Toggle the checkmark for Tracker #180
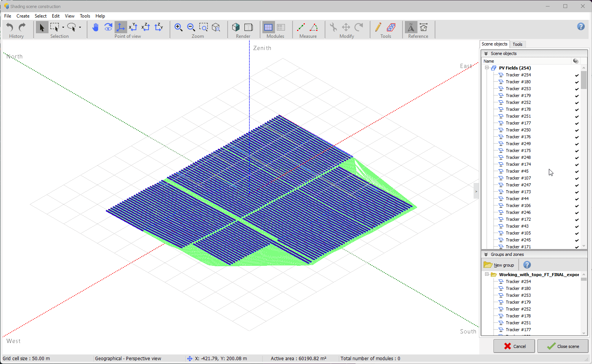Viewport: 592px width, 364px height. pos(577,82)
